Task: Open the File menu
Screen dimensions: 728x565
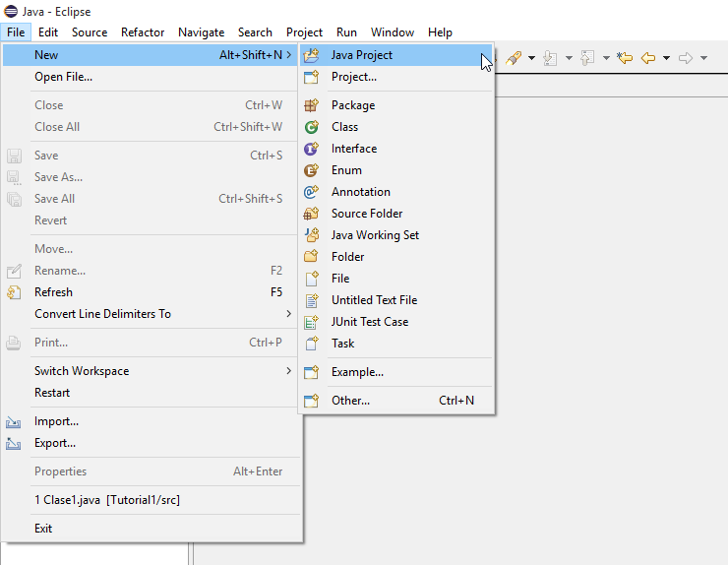Action: [16, 32]
